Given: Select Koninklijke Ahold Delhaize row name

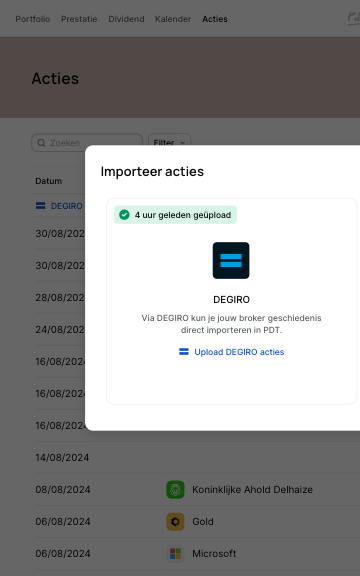Looking at the screenshot, I should pos(252,490).
